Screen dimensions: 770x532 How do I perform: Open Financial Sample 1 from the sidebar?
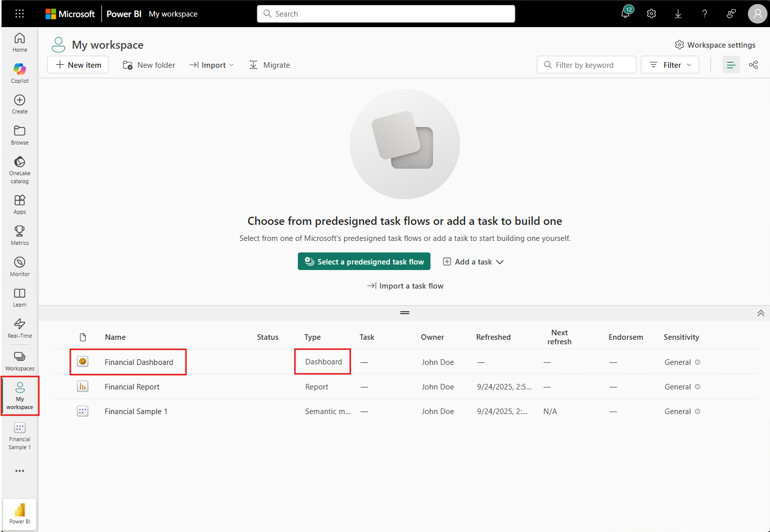click(20, 435)
